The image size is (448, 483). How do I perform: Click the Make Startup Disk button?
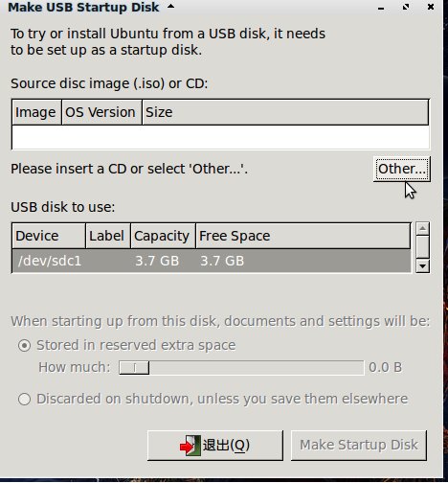(359, 445)
